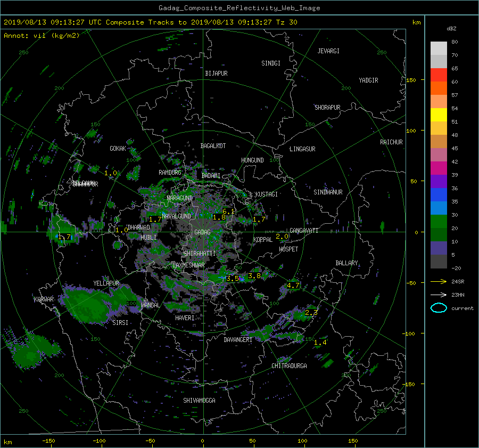Click the KUSTAGI city label

[267, 194]
